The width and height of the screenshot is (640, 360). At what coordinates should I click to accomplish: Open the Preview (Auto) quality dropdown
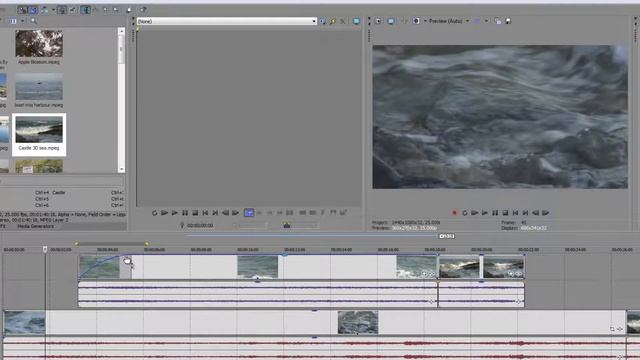[x=449, y=21]
